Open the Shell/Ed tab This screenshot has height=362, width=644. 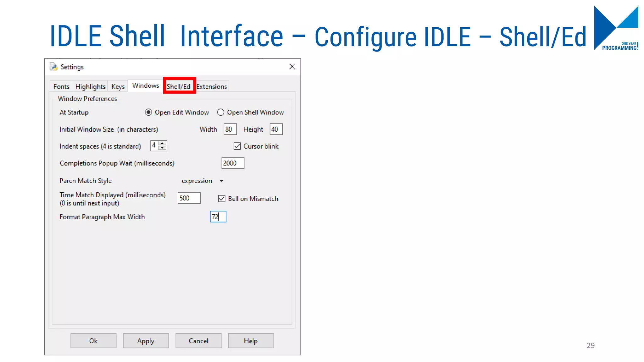[179, 86]
